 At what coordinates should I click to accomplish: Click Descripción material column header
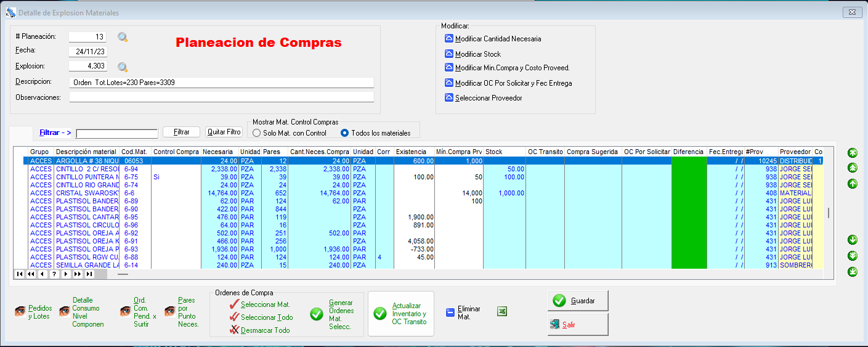click(x=87, y=152)
